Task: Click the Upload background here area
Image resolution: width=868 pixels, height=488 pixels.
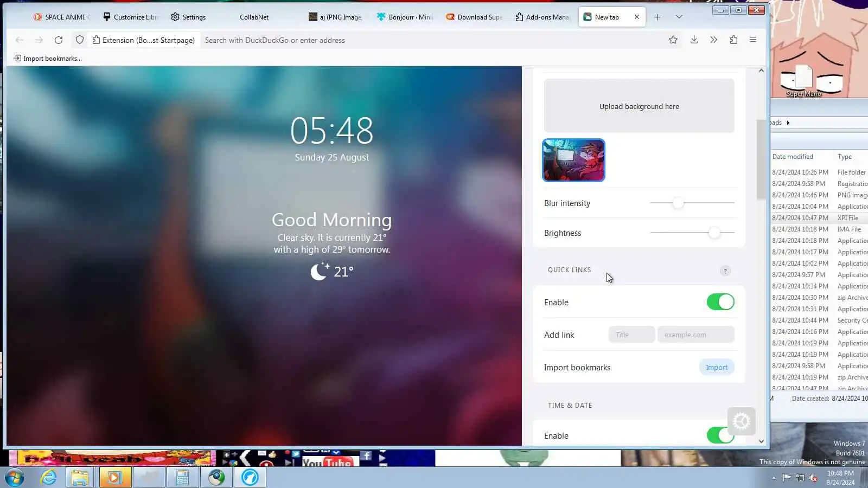Action: tap(639, 106)
